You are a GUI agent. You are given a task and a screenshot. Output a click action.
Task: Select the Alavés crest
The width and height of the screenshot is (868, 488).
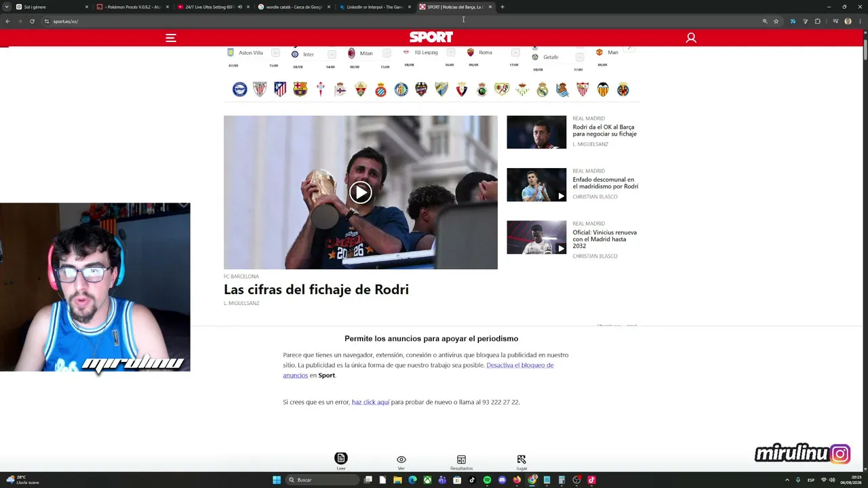pos(239,89)
